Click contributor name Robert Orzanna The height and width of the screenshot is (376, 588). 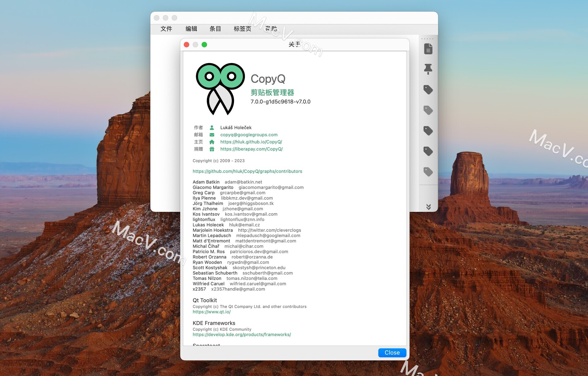pos(209,257)
